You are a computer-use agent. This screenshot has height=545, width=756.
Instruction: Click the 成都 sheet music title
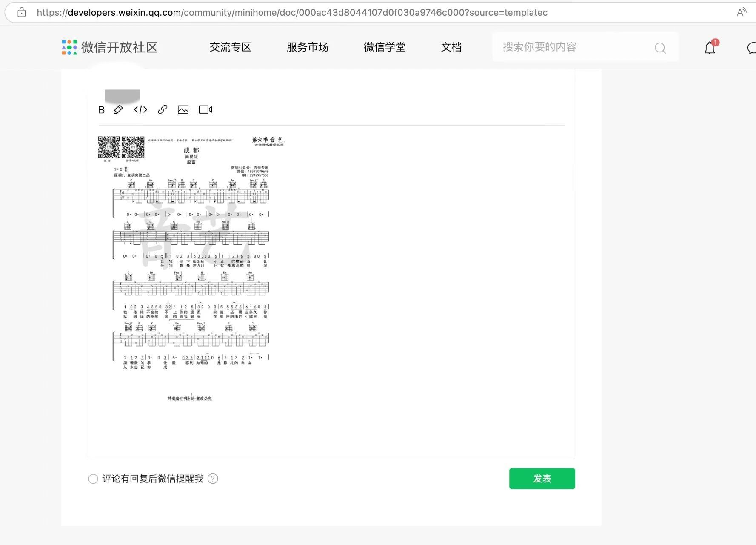pos(191,150)
